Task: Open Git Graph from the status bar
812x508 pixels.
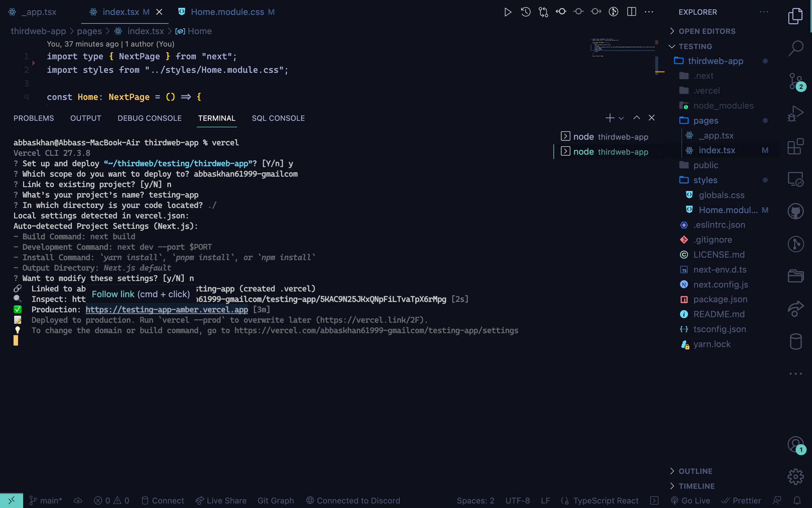Action: pyautogui.click(x=276, y=500)
